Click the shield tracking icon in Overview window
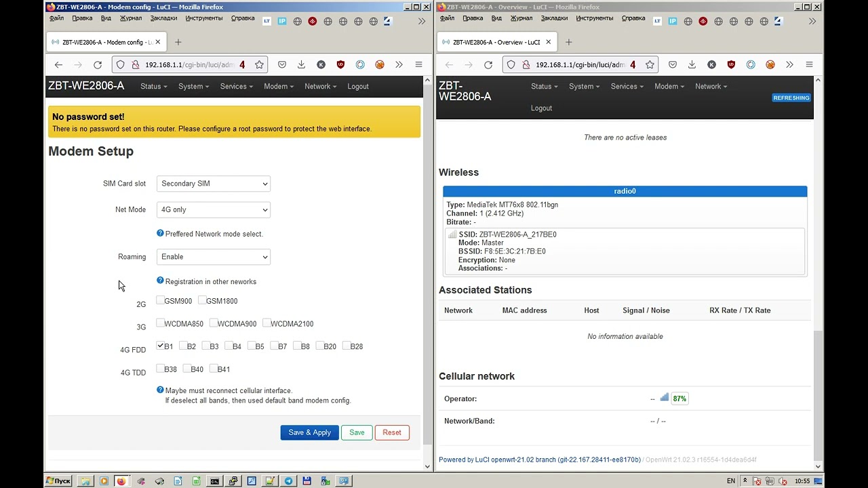 [511, 64]
